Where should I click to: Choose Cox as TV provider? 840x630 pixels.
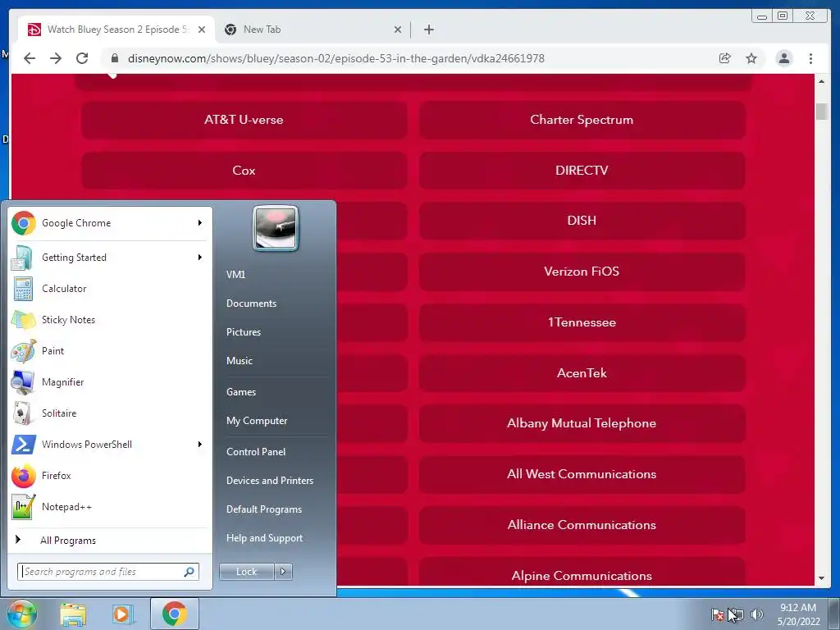244,171
